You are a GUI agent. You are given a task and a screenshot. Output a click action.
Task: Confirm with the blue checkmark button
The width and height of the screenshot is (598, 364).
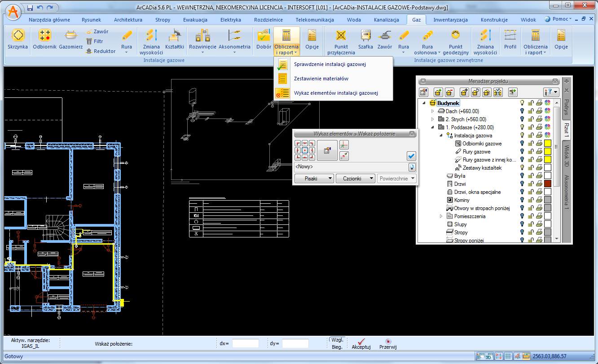point(412,156)
